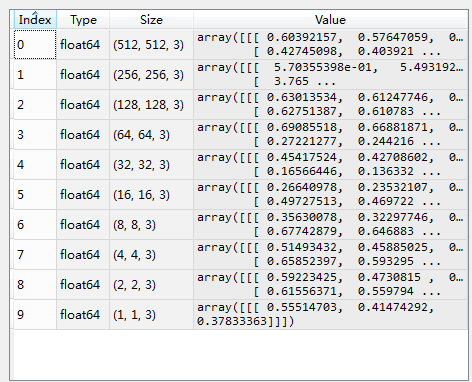Open value array starting 0.63013534
The width and height of the screenshot is (472, 382).
pyautogui.click(x=330, y=104)
